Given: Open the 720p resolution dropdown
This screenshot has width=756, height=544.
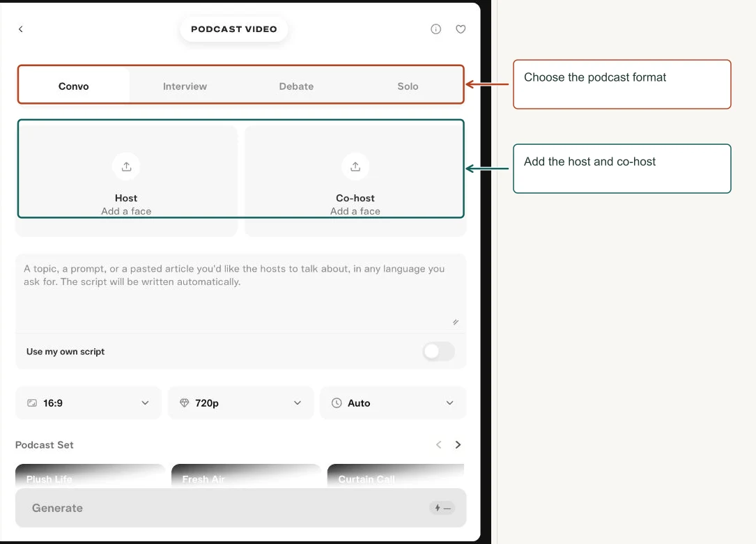Looking at the screenshot, I should [240, 403].
